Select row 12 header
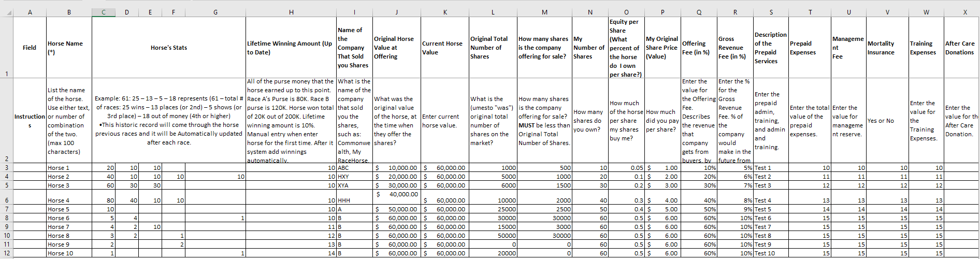The width and height of the screenshot is (980, 259). click(x=6, y=253)
